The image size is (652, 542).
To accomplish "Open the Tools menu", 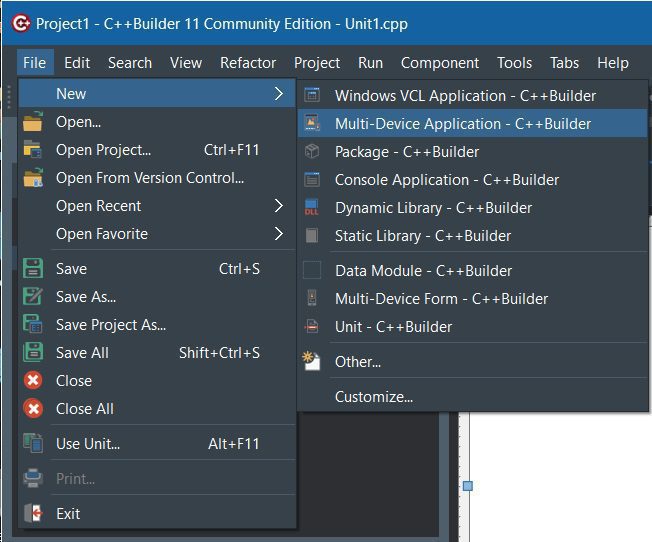I will pyautogui.click(x=514, y=63).
